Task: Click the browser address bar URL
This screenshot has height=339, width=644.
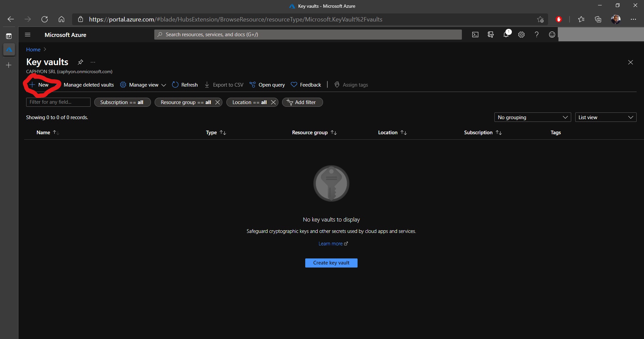Action: 235,19
